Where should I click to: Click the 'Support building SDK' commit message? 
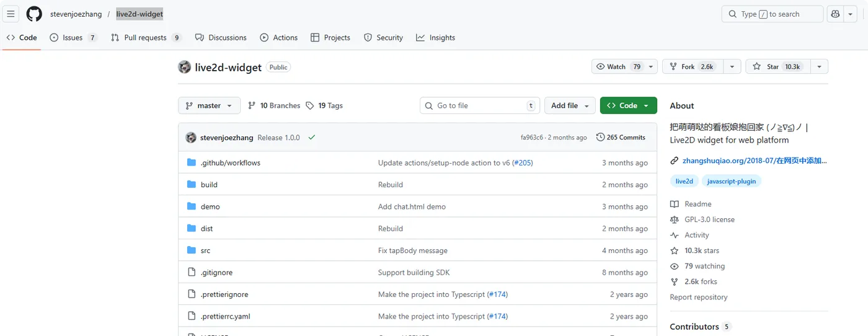[414, 272]
